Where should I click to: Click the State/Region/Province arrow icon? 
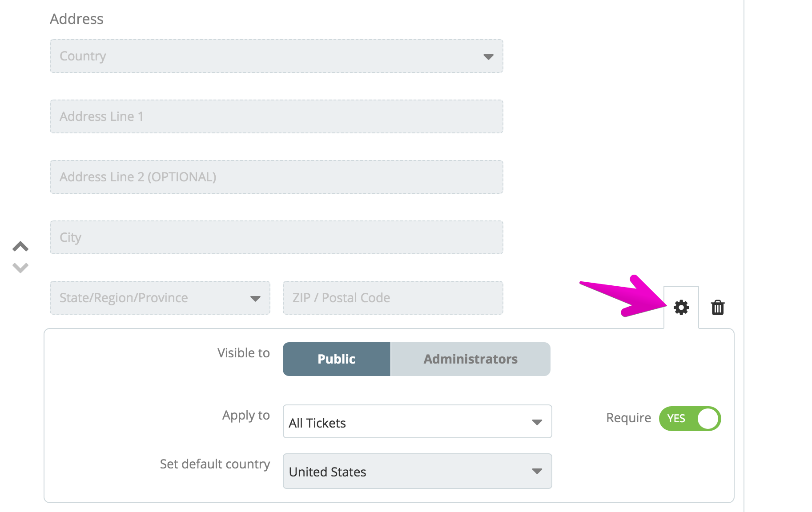point(255,299)
